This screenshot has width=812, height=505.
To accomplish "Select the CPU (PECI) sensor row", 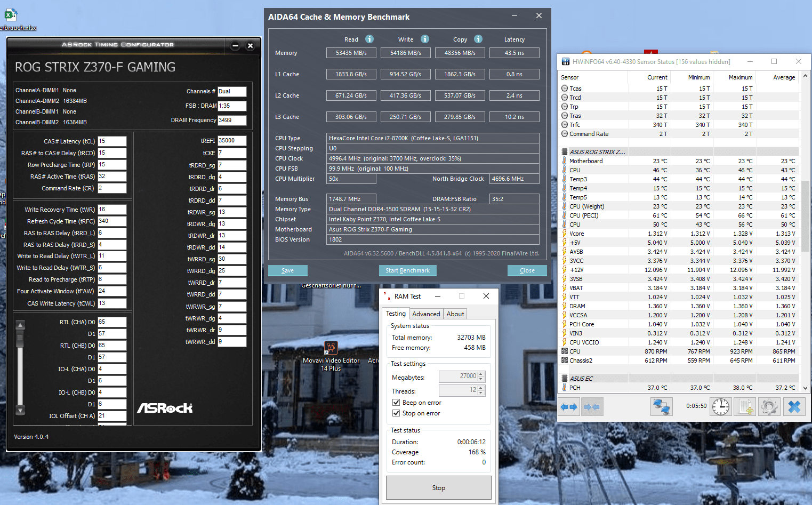I will click(x=680, y=215).
